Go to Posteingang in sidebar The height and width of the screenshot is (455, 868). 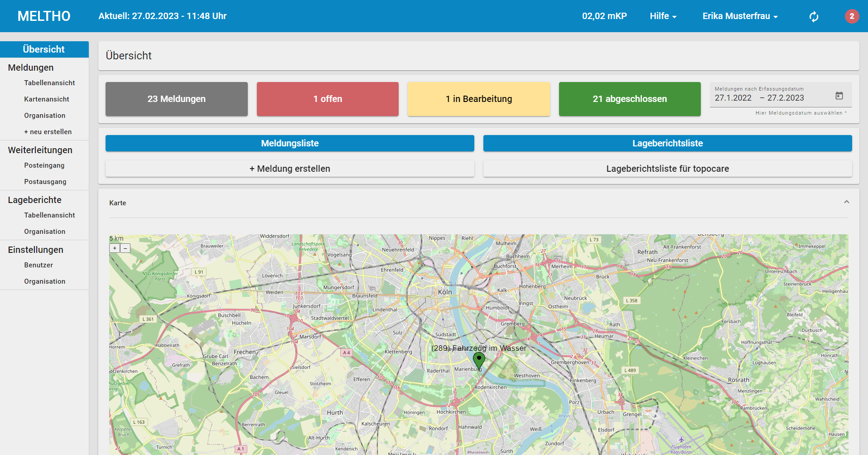tap(44, 165)
